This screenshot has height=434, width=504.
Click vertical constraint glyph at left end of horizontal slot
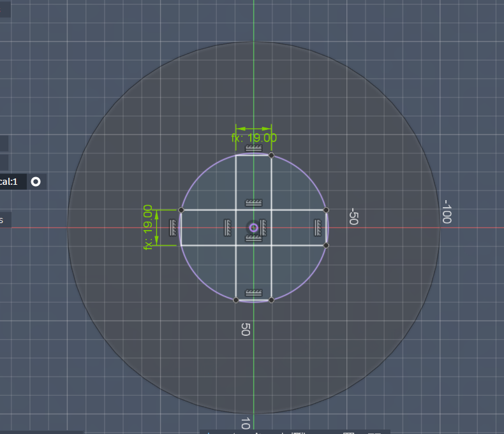click(x=173, y=228)
